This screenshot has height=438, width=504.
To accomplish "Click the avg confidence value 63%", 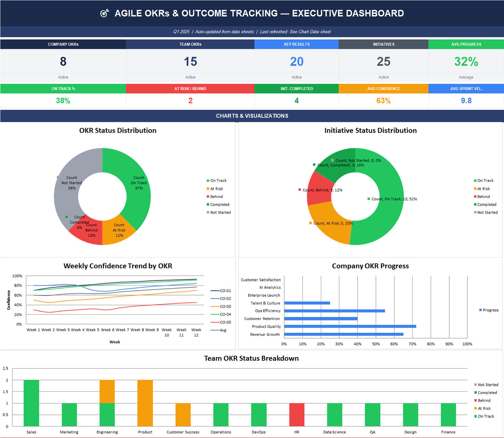I will [383, 101].
